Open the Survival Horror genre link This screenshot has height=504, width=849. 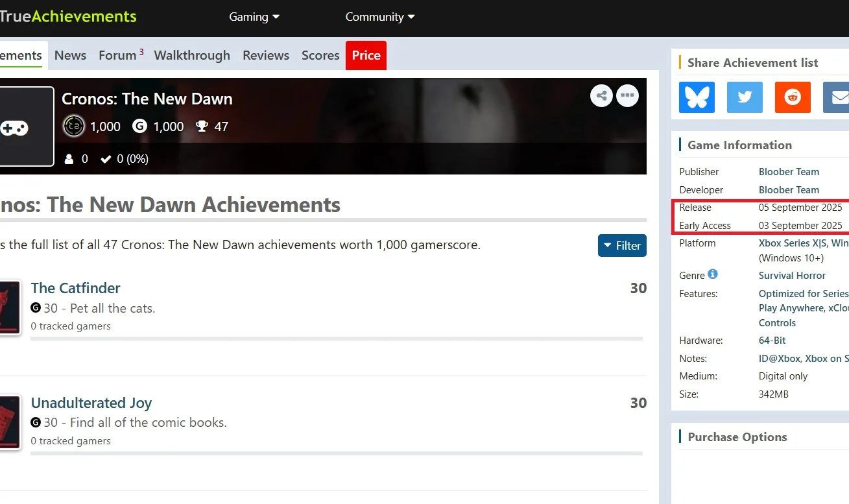click(792, 276)
